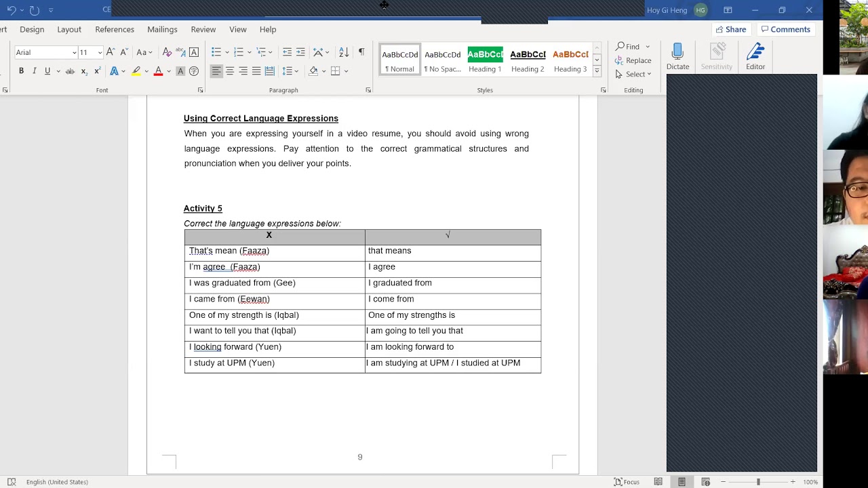Open ribbon display options

tap(728, 10)
